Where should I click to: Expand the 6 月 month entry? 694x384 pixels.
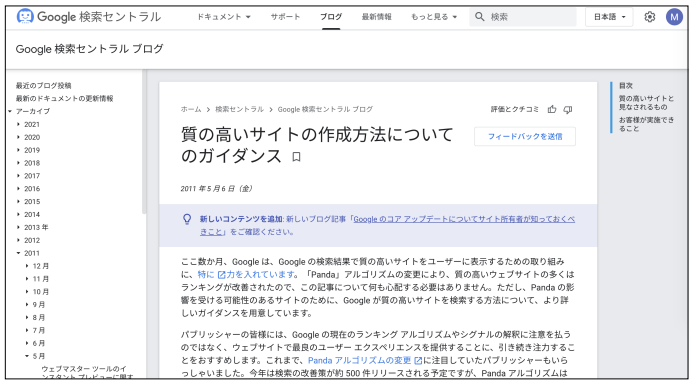tap(27, 343)
